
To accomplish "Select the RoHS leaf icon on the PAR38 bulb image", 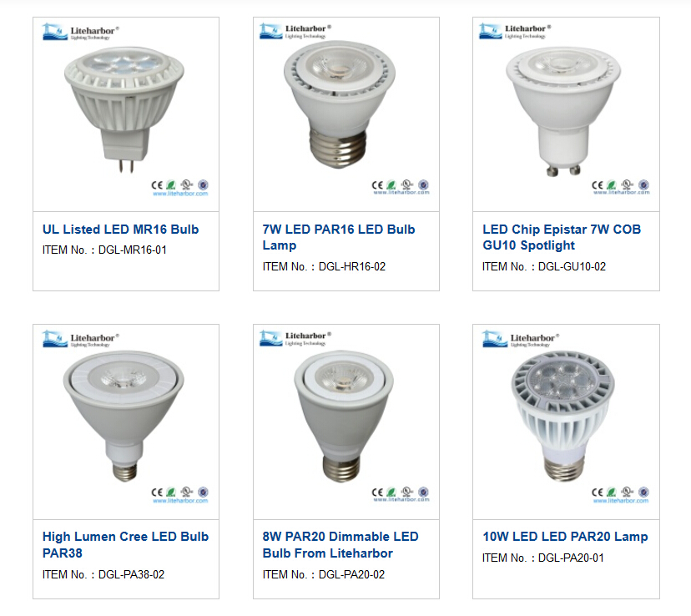I will tap(171, 492).
